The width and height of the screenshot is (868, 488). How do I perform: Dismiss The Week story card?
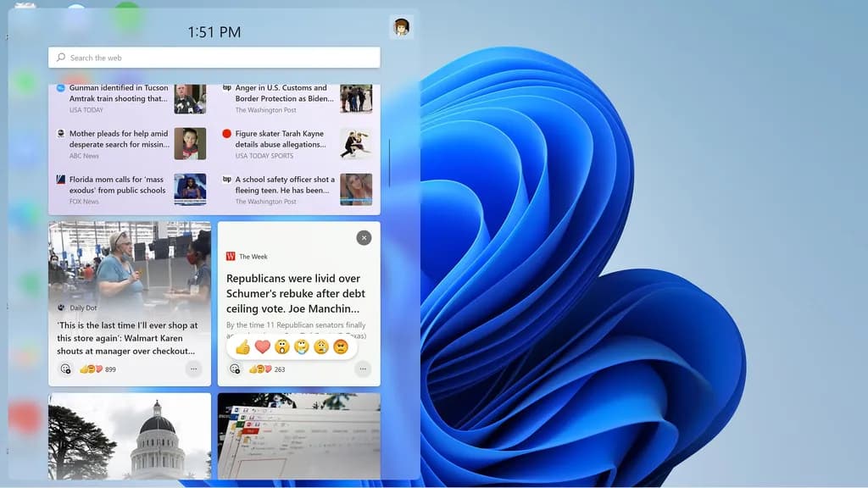point(364,238)
